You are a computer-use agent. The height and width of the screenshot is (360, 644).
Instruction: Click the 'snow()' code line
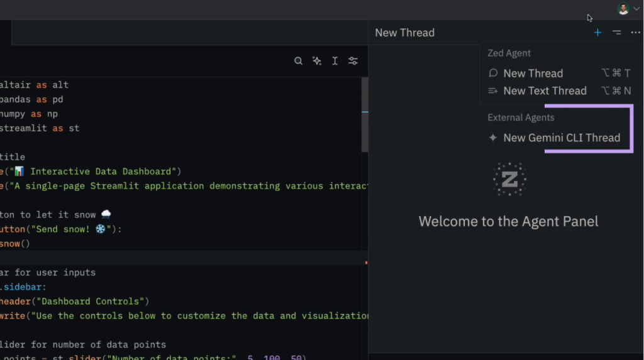[15, 244]
